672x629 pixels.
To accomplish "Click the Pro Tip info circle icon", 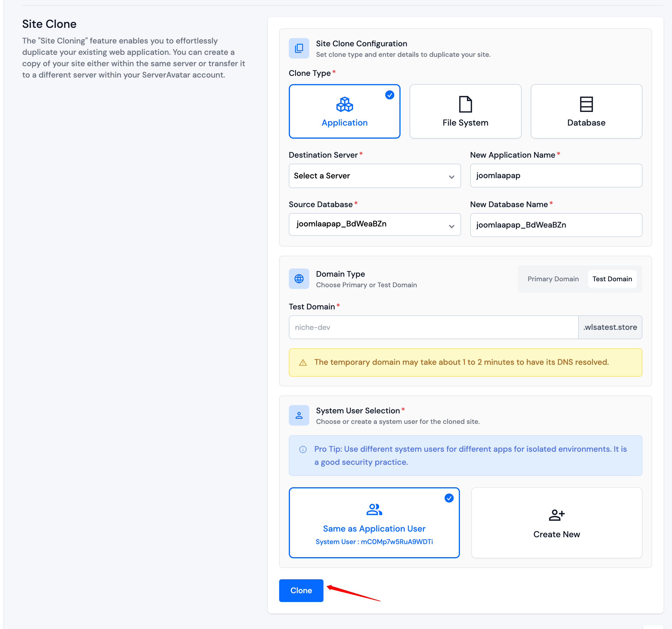I will [303, 449].
